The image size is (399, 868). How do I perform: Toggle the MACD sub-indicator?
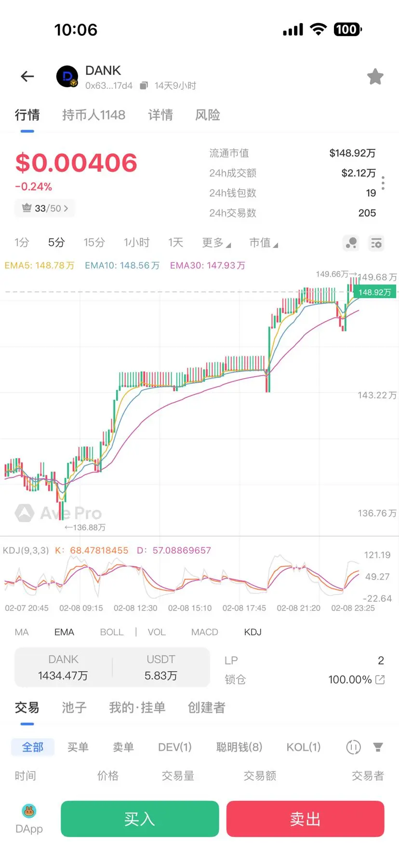205,632
